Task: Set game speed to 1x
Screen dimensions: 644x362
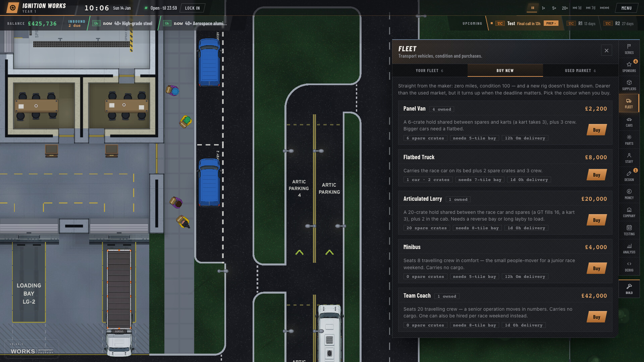Action: [543, 8]
